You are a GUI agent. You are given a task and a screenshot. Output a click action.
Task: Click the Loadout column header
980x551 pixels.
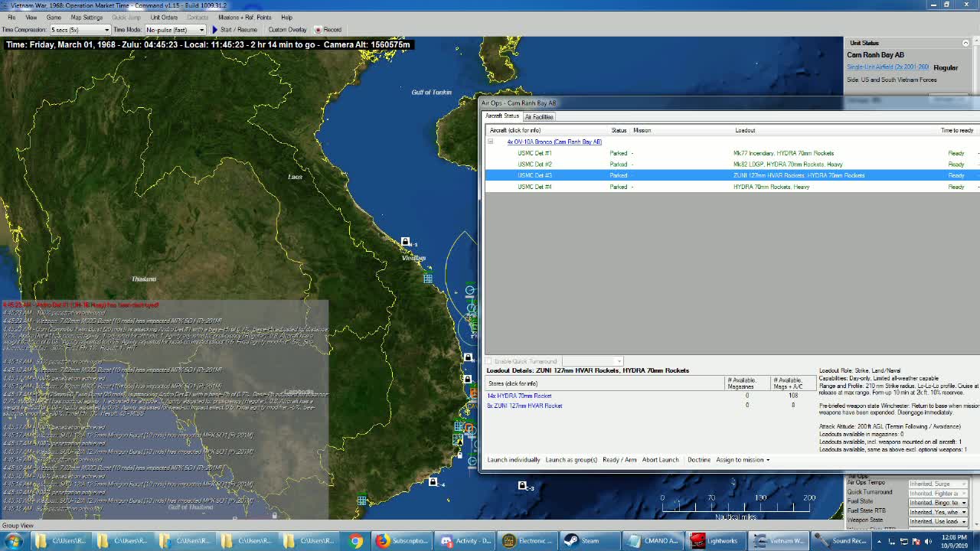coord(745,130)
